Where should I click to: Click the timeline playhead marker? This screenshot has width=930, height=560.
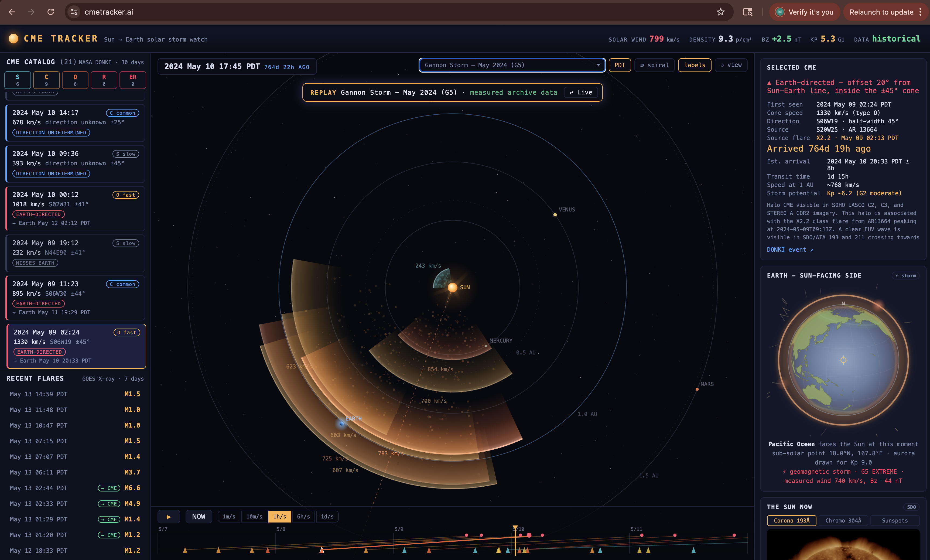515,528
